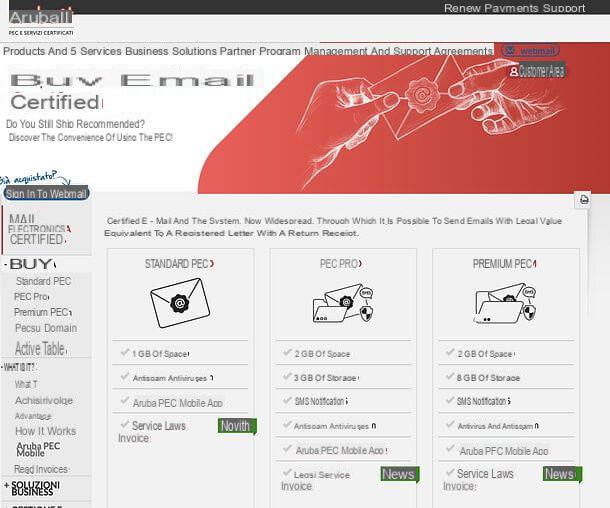Open the STANDARD PEC plan heading
The height and width of the screenshot is (508, 610).
[179, 264]
